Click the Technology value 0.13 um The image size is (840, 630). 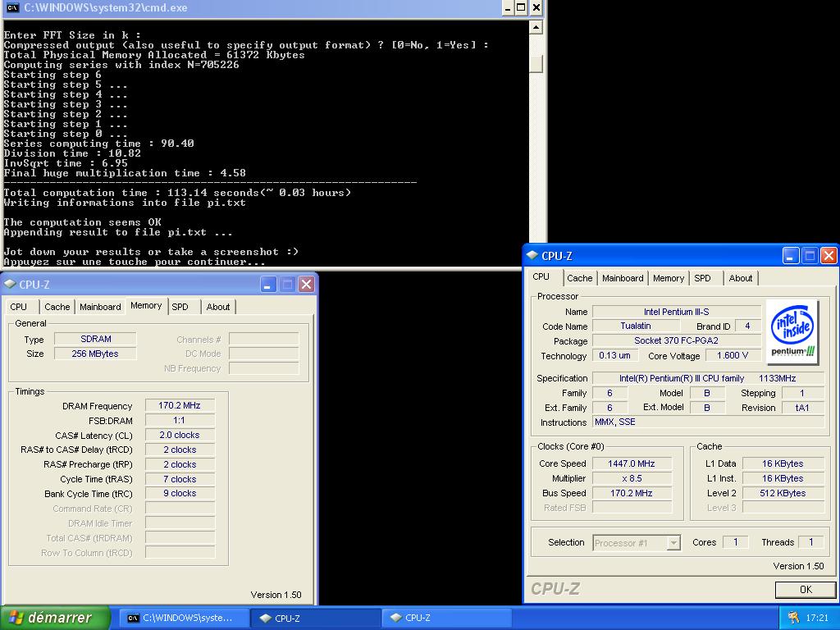(x=615, y=356)
